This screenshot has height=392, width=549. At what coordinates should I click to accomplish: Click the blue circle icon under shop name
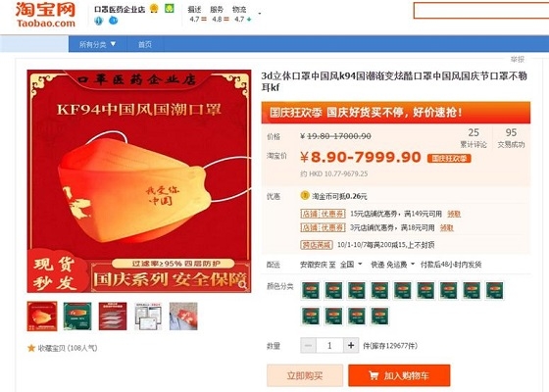coord(113,21)
